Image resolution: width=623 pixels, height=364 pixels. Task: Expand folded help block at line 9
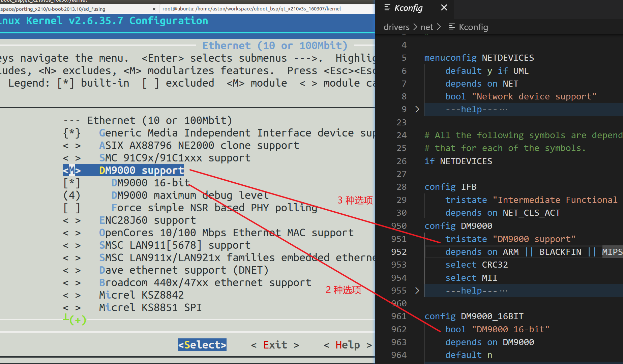[417, 109]
